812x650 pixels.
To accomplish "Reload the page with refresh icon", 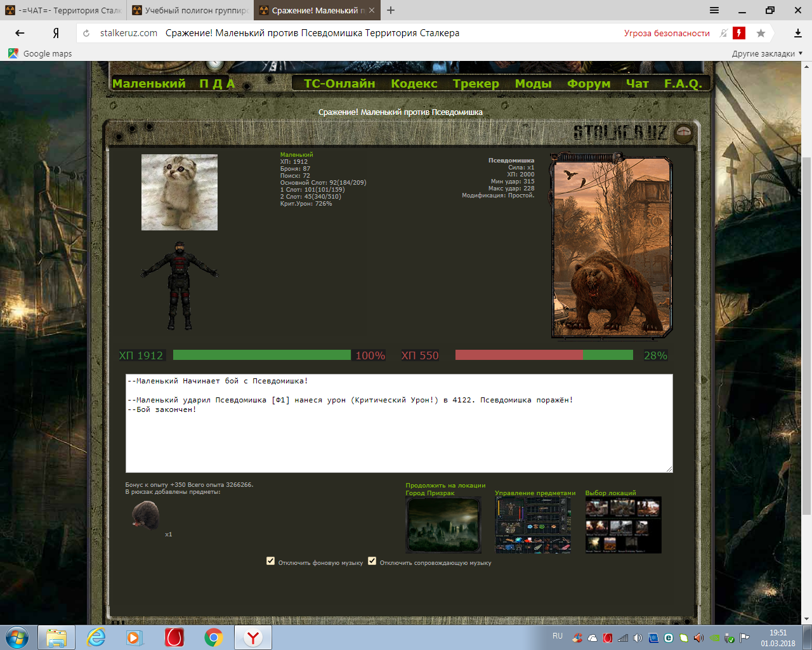I will pos(86,33).
